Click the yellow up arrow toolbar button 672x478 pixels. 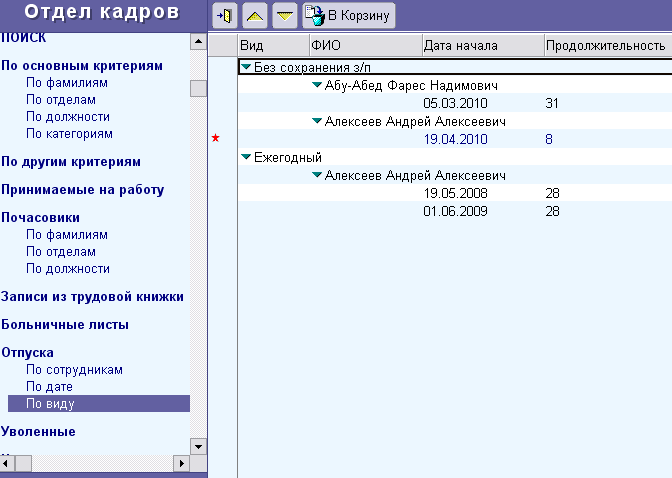(255, 16)
